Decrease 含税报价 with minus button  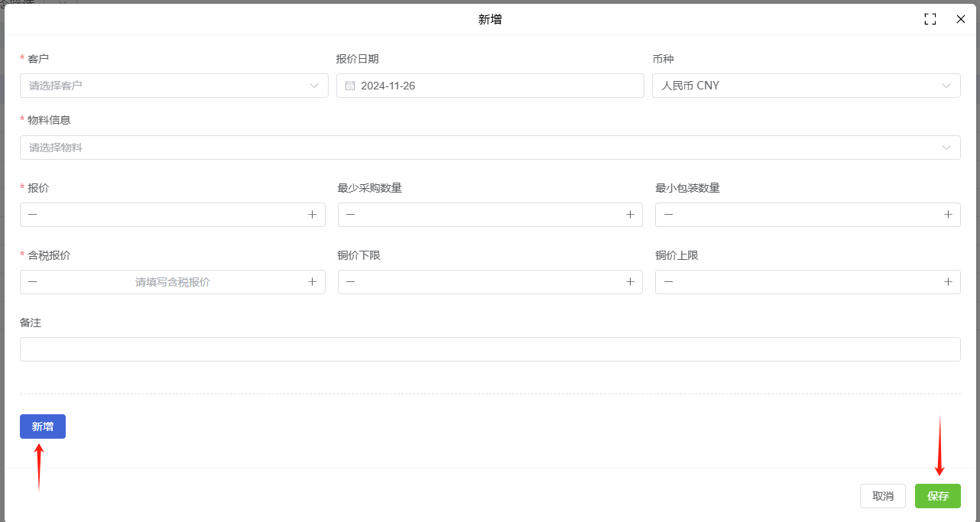pyautogui.click(x=32, y=282)
